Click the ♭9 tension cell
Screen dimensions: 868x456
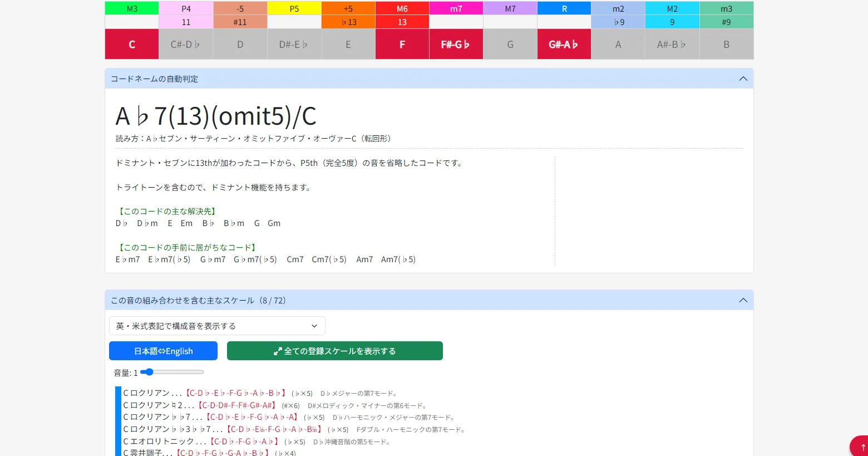pyautogui.click(x=618, y=22)
